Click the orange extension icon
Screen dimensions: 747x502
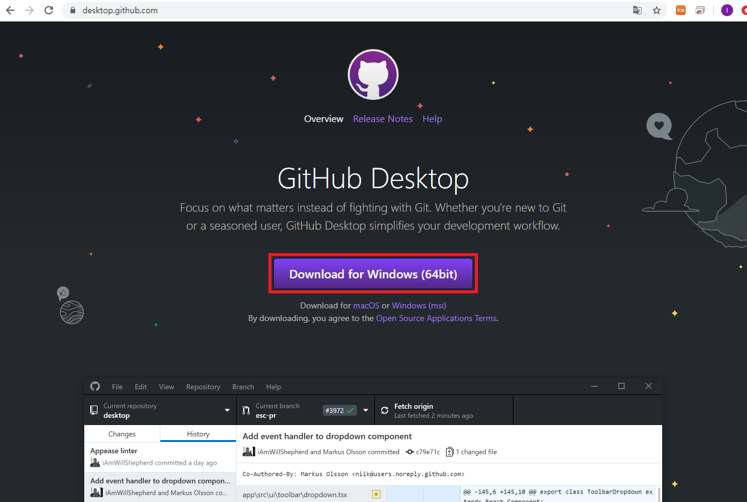pyautogui.click(x=680, y=10)
